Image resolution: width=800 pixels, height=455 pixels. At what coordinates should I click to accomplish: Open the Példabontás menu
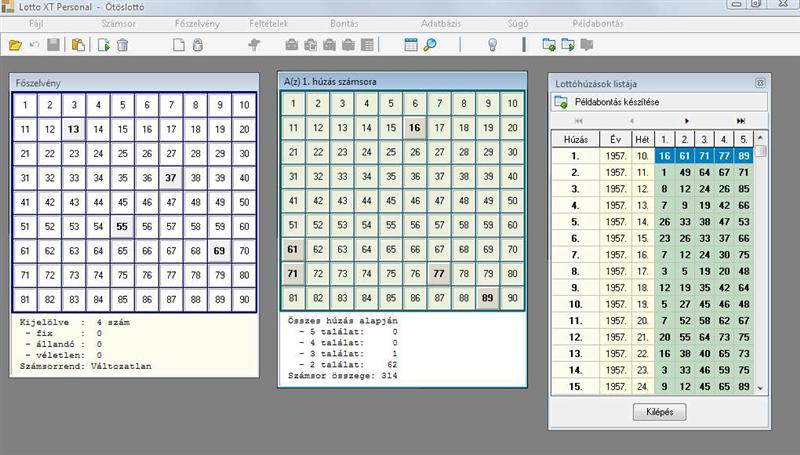click(597, 23)
